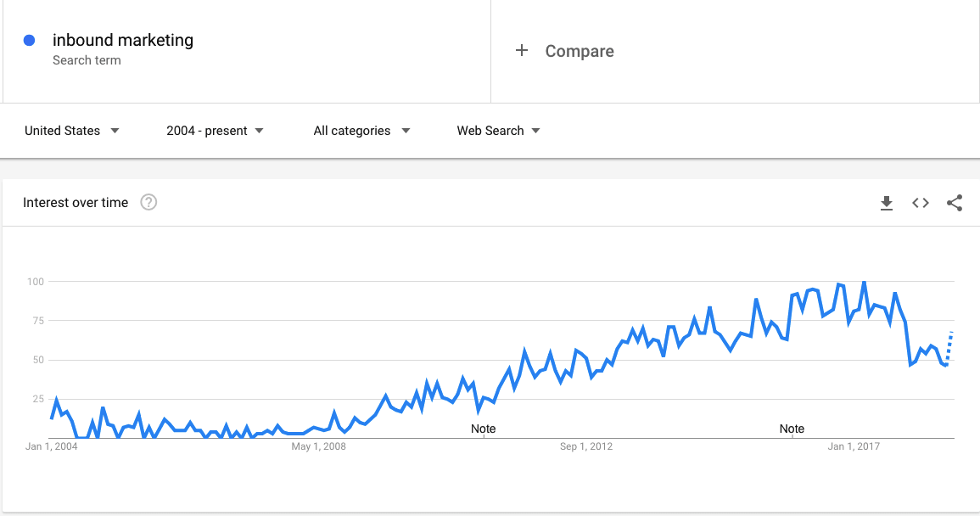Expand the All categories dropdown
This screenshot has width=980, height=516.
361,131
